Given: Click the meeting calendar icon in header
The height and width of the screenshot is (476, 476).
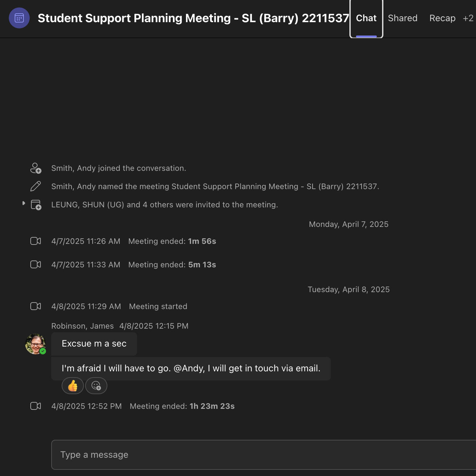Looking at the screenshot, I should click(19, 18).
